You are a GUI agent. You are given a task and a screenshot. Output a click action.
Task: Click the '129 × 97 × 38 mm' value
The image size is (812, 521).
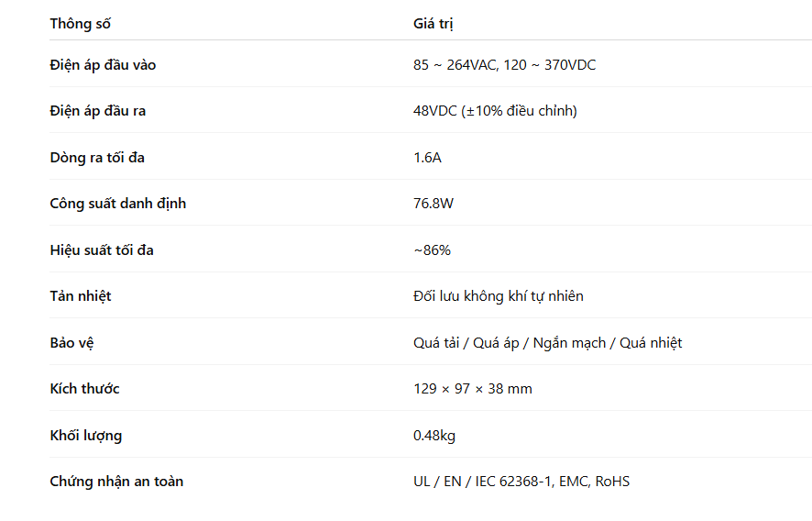click(472, 389)
